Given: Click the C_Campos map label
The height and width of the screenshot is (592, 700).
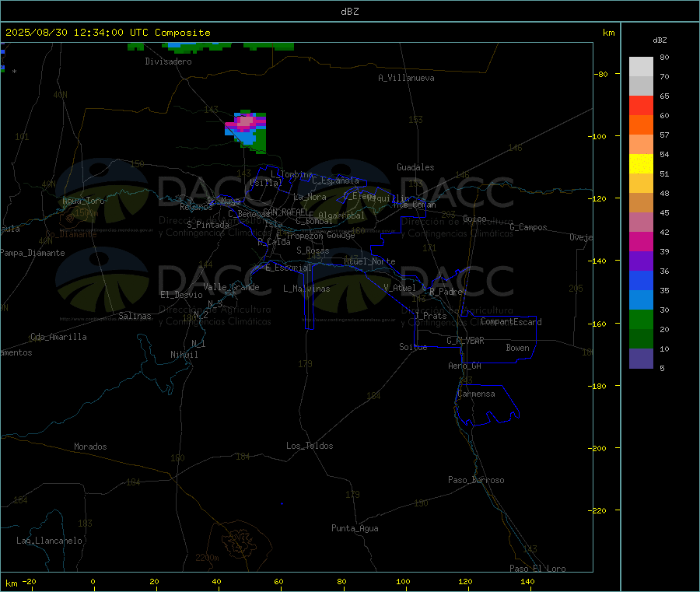Looking at the screenshot, I should [528, 227].
